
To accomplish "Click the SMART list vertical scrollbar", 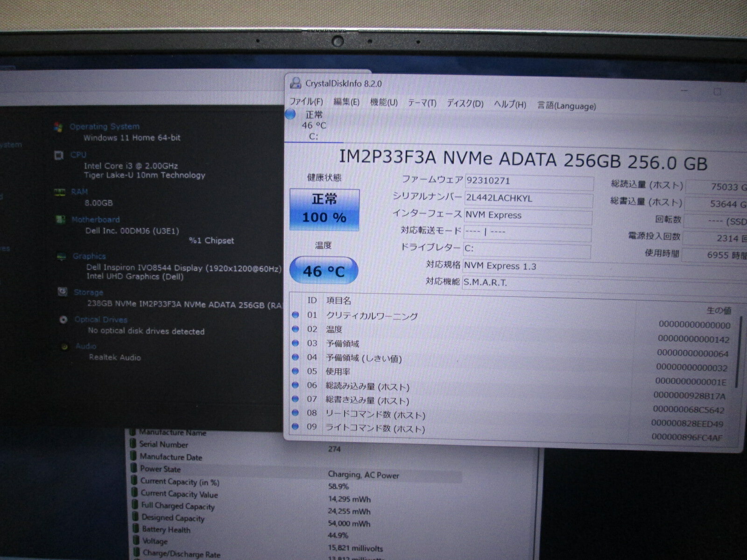I will [738, 352].
